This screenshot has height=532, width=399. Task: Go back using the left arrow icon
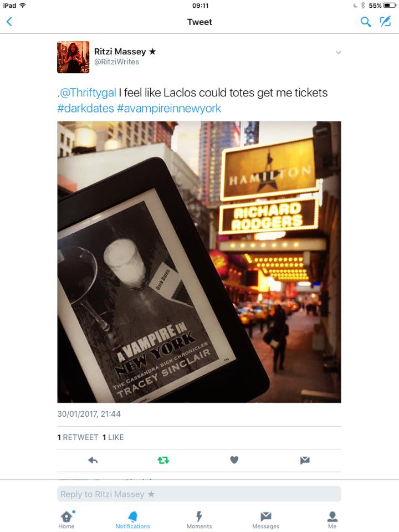(9, 22)
